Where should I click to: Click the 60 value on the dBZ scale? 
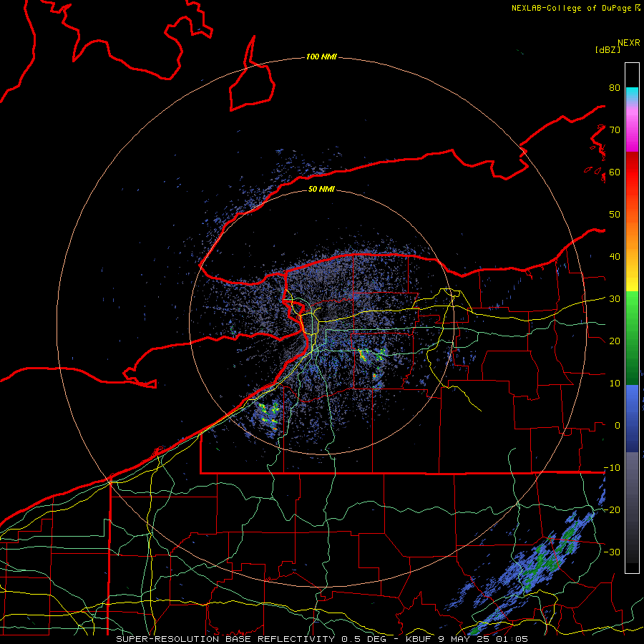pyautogui.click(x=615, y=172)
